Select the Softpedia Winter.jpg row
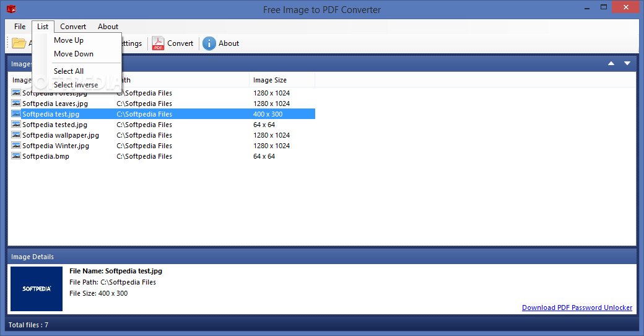This screenshot has width=644, height=336. click(163, 146)
